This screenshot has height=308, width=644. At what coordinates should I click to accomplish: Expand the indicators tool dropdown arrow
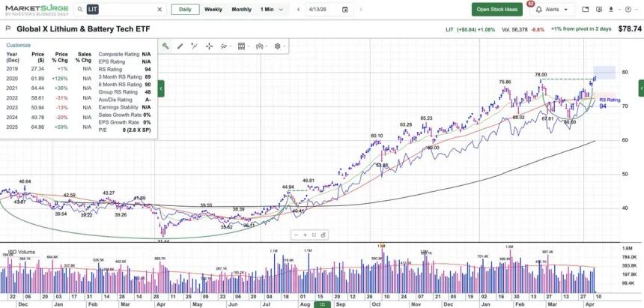pos(231,46)
